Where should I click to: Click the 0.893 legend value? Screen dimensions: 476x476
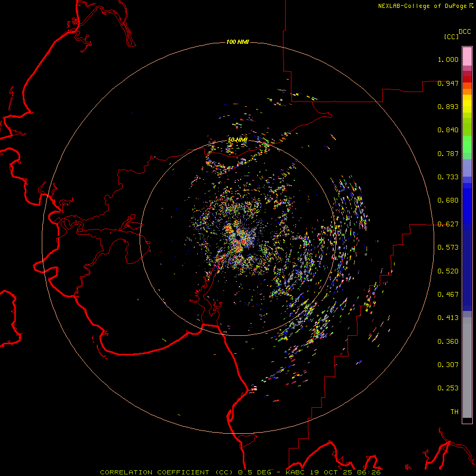(x=448, y=106)
